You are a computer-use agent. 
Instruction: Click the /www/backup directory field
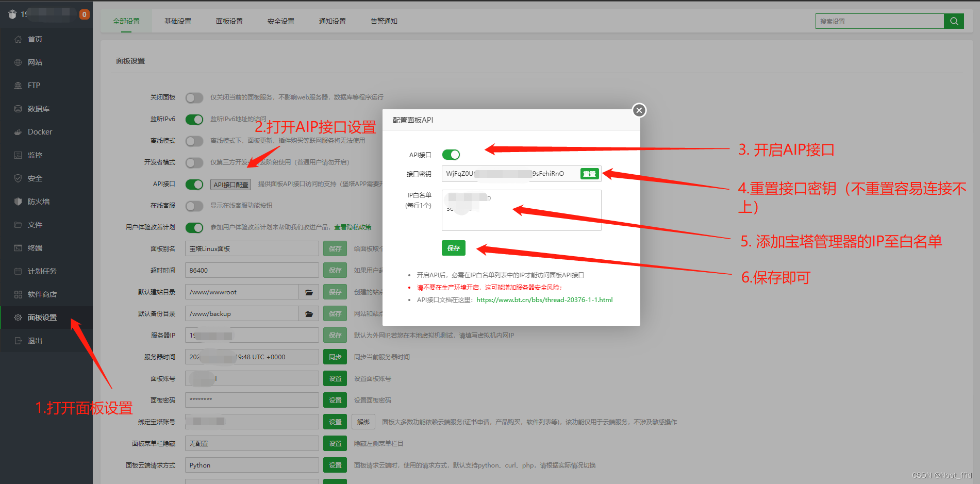click(242, 314)
